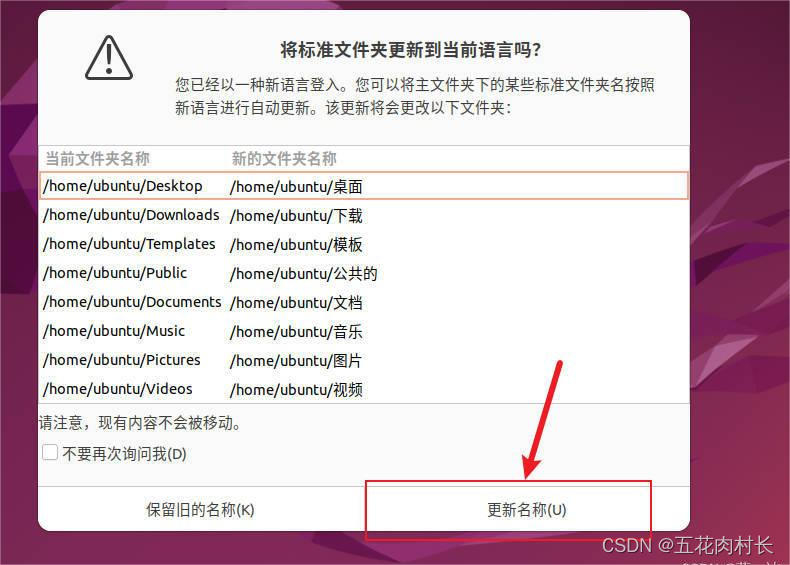Click 更新名称(U) button
This screenshot has width=790, height=565.
[526, 510]
